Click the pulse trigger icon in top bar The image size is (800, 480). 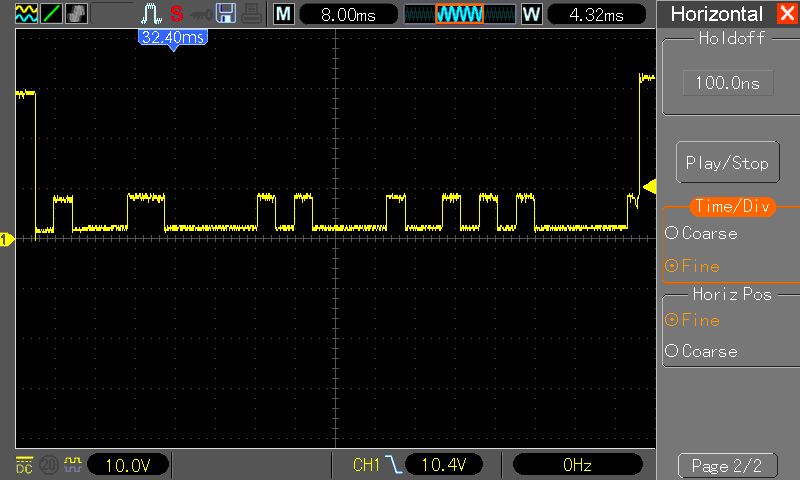(150, 14)
